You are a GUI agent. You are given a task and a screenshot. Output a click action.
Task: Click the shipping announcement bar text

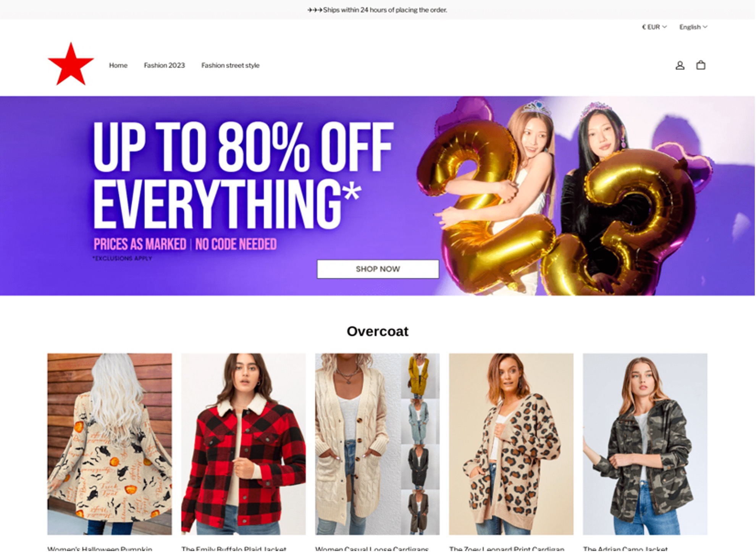pos(378,10)
